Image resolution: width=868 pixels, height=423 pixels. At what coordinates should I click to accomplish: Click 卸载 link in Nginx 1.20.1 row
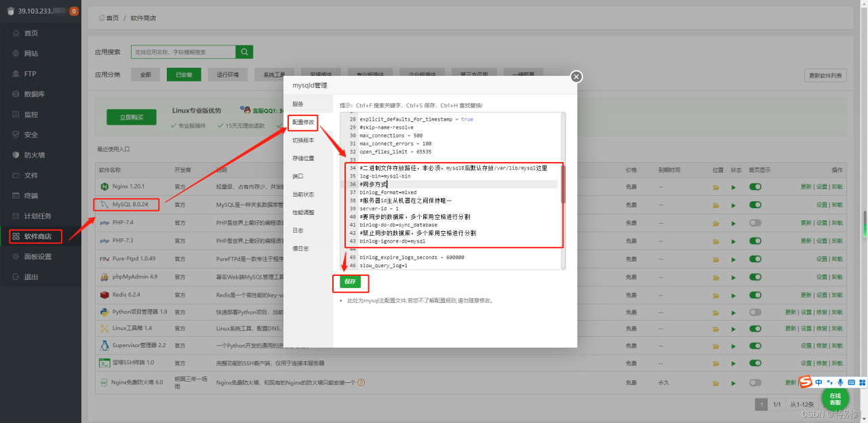[x=837, y=186]
